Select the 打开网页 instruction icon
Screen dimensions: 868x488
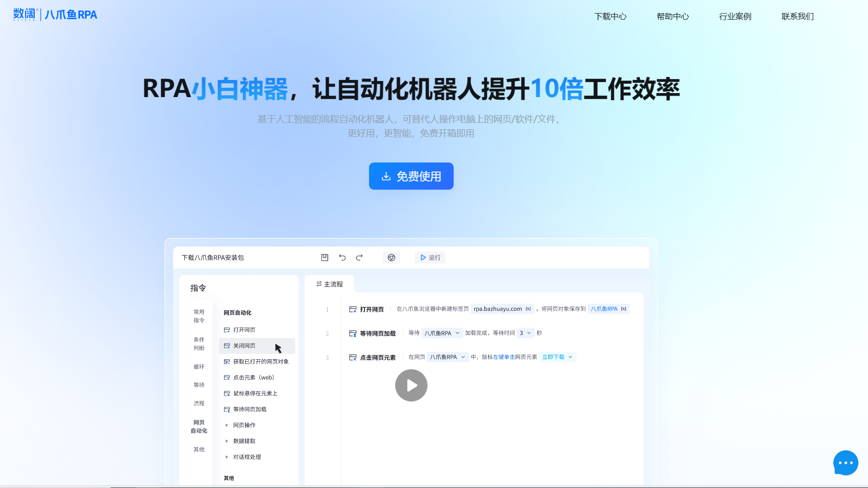(226, 330)
